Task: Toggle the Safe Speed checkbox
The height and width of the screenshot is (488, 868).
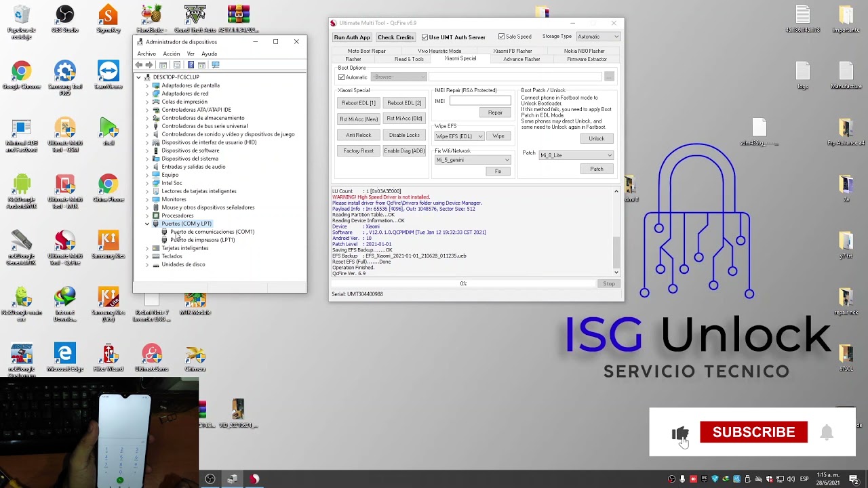Action: tap(501, 37)
